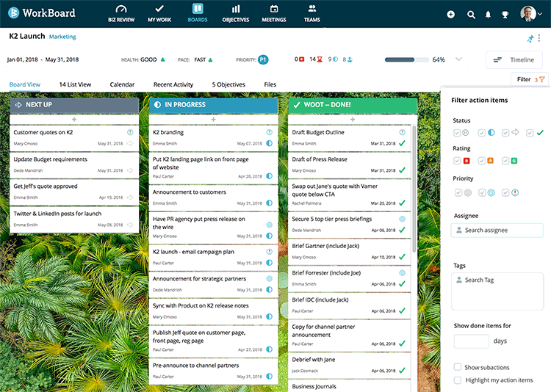Click the In Progress column header

tap(213, 105)
